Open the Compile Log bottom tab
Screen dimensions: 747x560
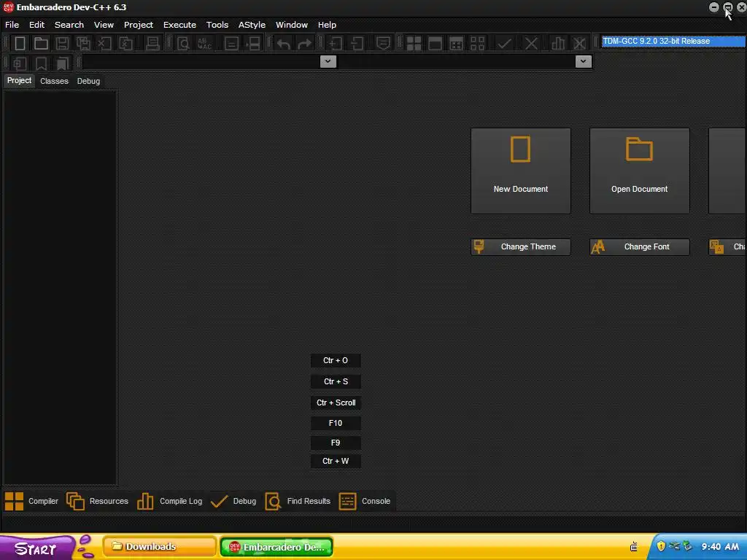[x=169, y=501]
